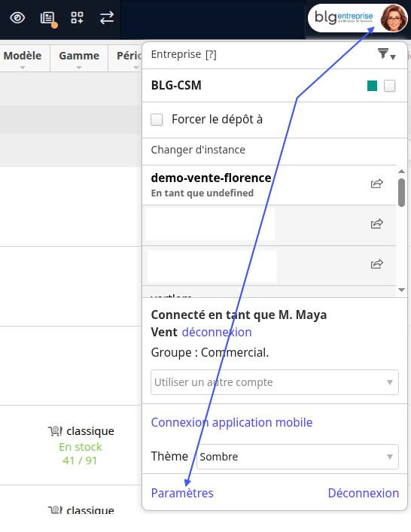Open the Utiliser un autre compte dropdown
Viewport: 411px width, 532px height.
click(x=275, y=382)
